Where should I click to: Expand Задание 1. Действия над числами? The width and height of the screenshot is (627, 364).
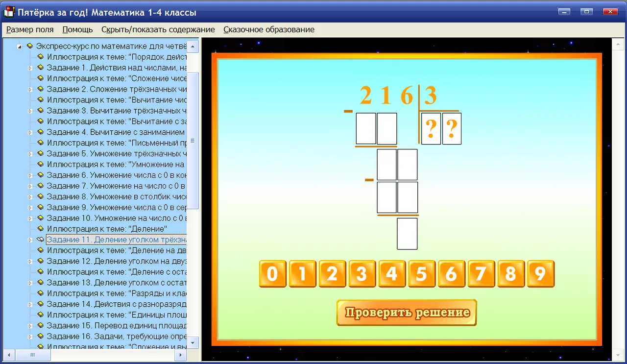tap(30, 68)
